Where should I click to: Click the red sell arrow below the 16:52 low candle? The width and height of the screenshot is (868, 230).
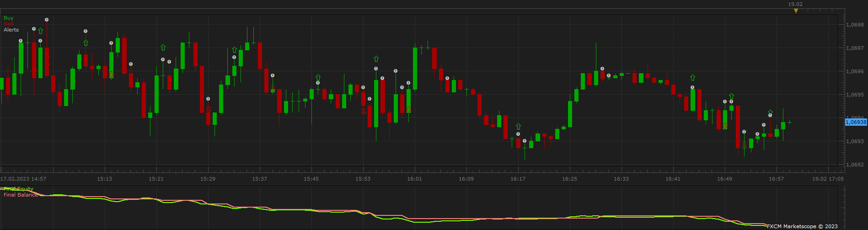(744, 144)
